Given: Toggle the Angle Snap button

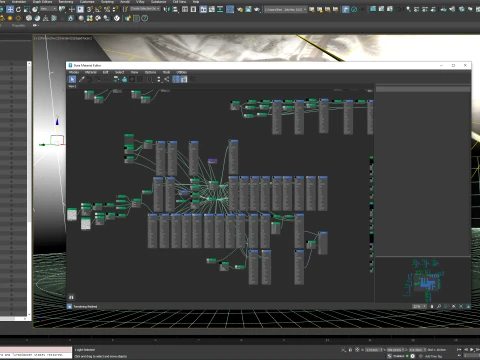Looking at the screenshot, I should pyautogui.click(x=98, y=9).
